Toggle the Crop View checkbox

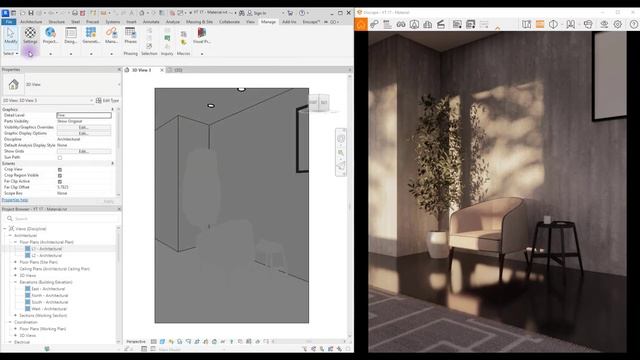pos(60,169)
